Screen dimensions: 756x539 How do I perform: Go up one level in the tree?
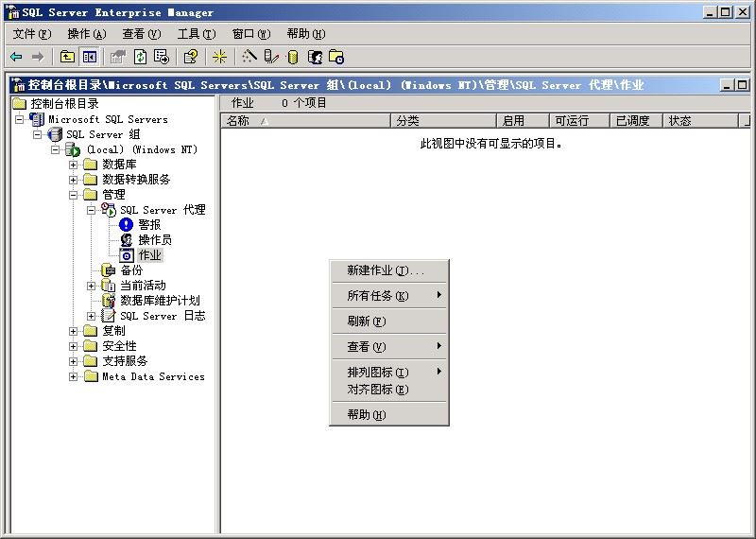tap(67, 57)
